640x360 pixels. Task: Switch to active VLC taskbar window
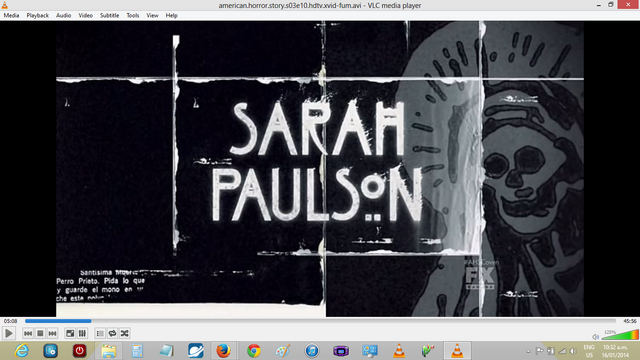(457, 351)
